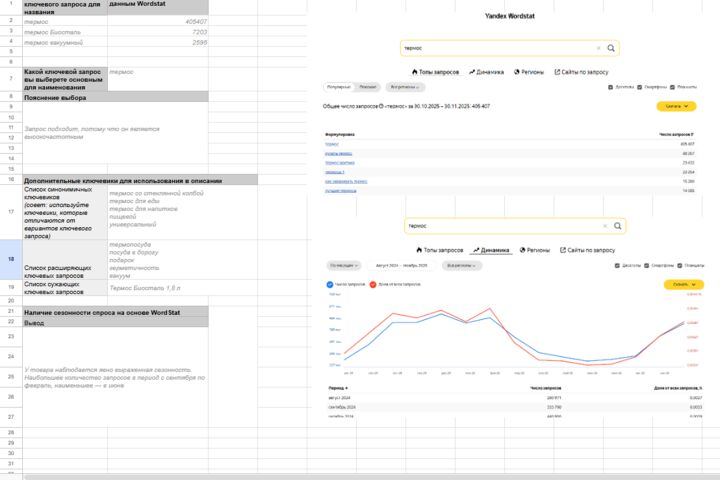Select cell with value 405407
720x480 pixels.
[158, 21]
